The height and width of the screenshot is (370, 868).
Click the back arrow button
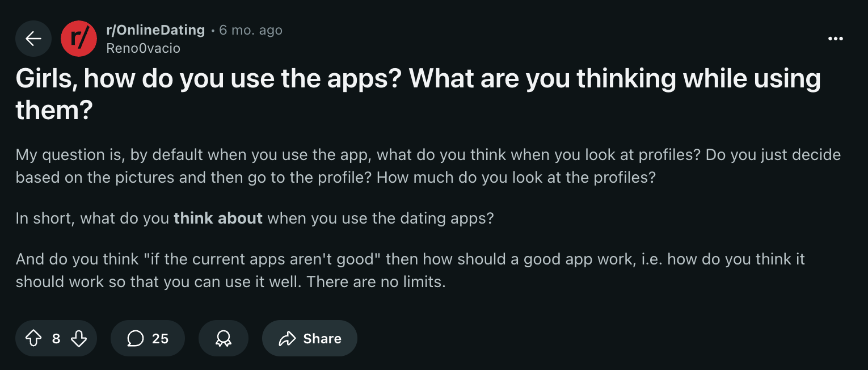[33, 39]
